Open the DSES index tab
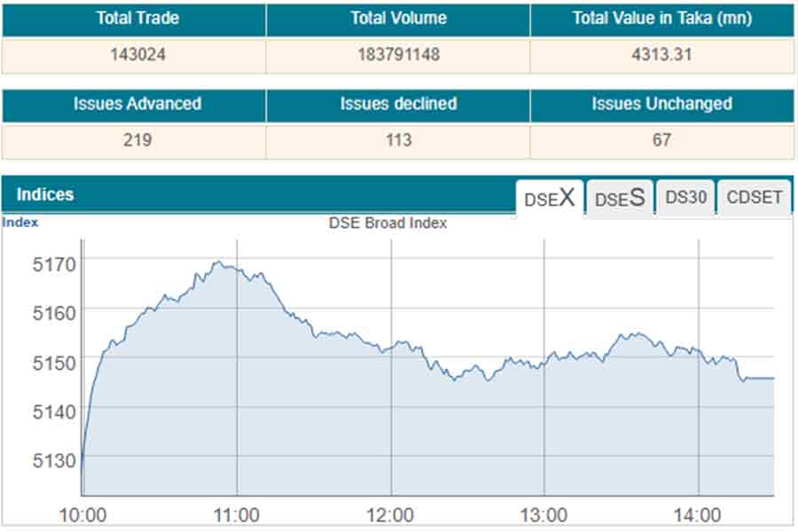The image size is (798, 532). pyautogui.click(x=620, y=199)
